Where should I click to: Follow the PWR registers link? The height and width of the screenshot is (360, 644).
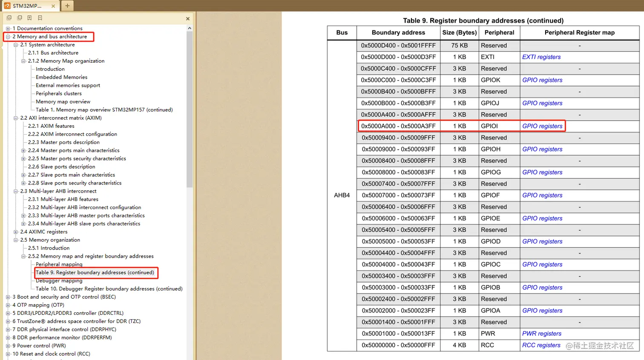pos(542,334)
